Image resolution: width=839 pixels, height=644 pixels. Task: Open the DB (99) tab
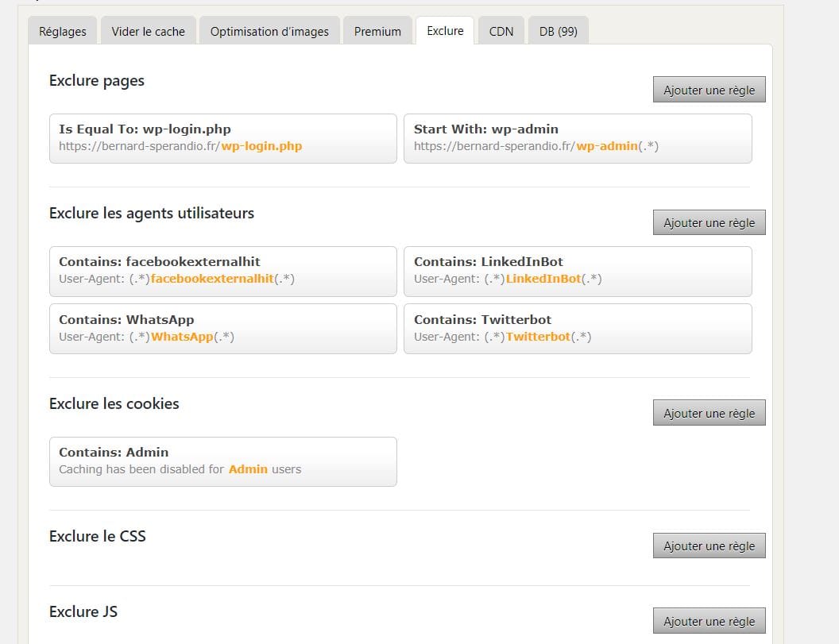[558, 31]
